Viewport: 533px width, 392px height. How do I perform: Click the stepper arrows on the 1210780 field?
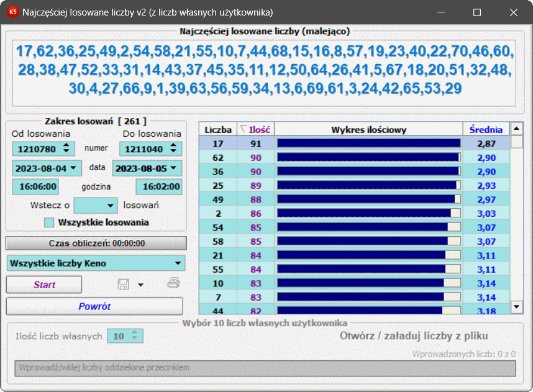(66, 148)
